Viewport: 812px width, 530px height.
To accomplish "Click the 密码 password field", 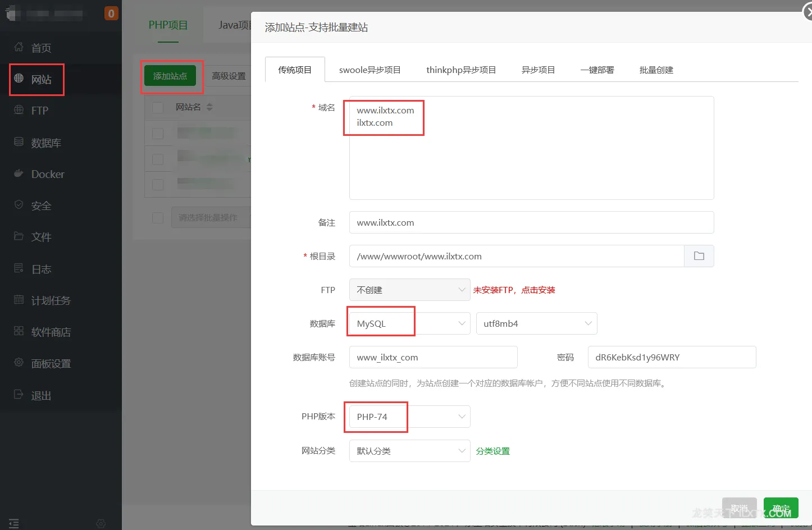I will pos(672,357).
